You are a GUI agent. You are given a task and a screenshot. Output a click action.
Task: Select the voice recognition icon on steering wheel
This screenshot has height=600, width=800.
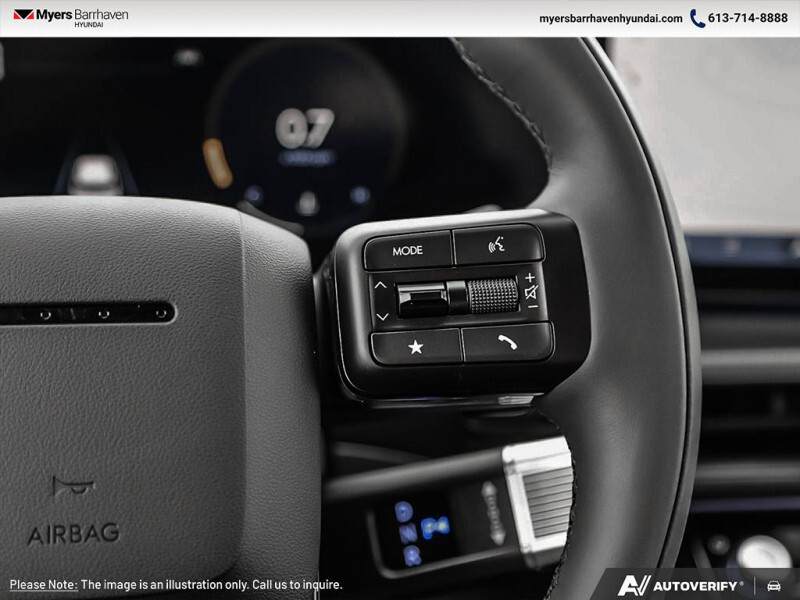(497, 246)
